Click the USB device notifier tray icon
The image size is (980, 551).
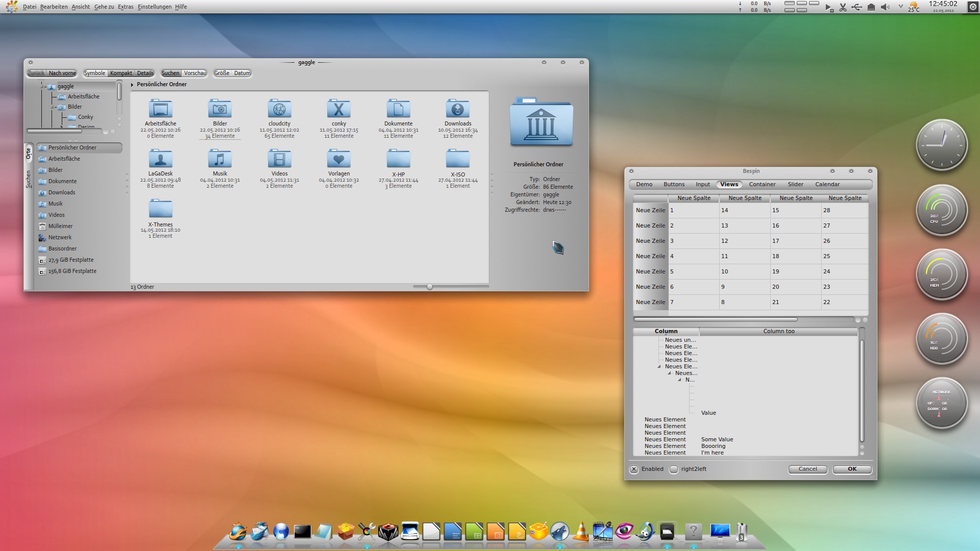coord(857,7)
